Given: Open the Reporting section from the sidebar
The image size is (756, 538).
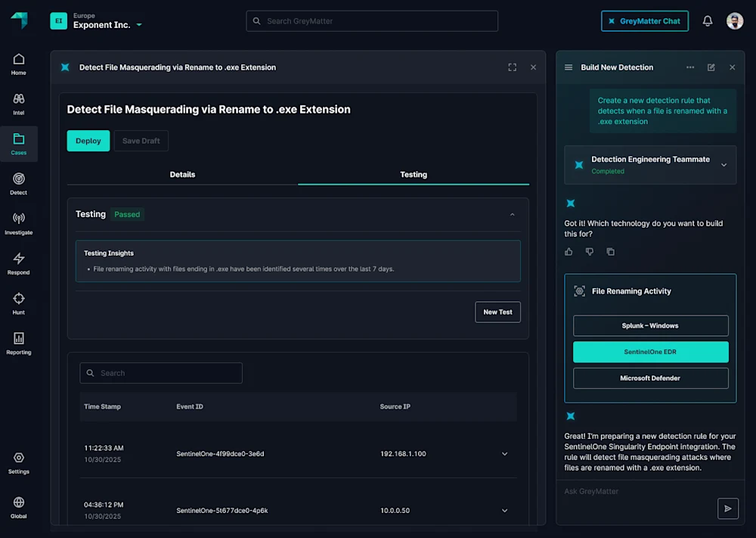Looking at the screenshot, I should (18, 342).
